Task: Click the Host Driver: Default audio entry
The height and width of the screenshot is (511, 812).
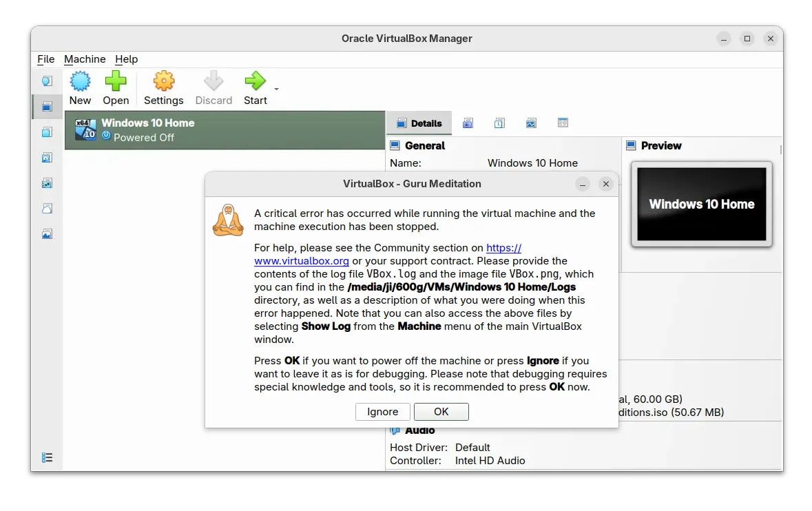Action: click(x=439, y=448)
